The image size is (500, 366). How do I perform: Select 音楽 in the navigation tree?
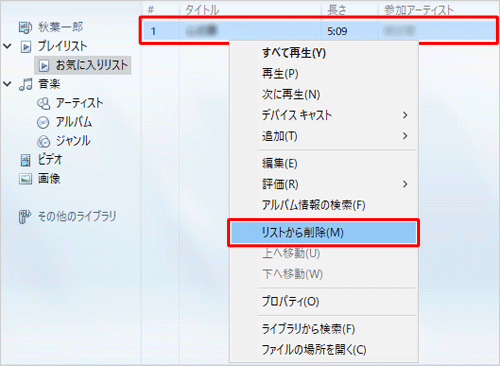49,84
